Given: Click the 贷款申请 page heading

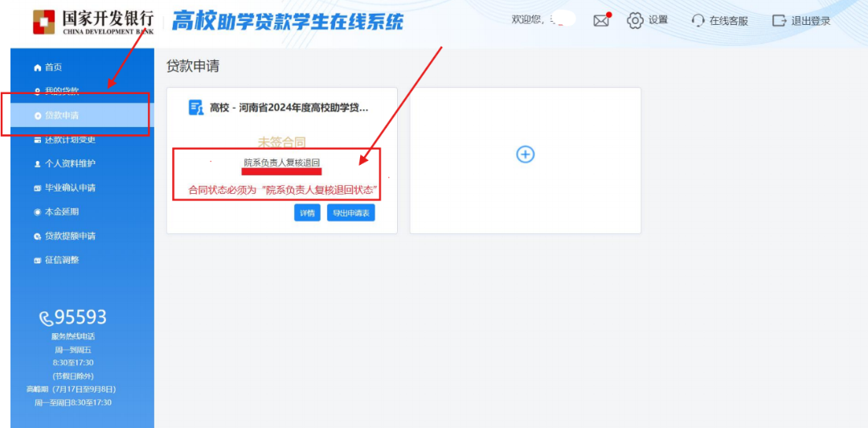Looking at the screenshot, I should coord(193,66).
